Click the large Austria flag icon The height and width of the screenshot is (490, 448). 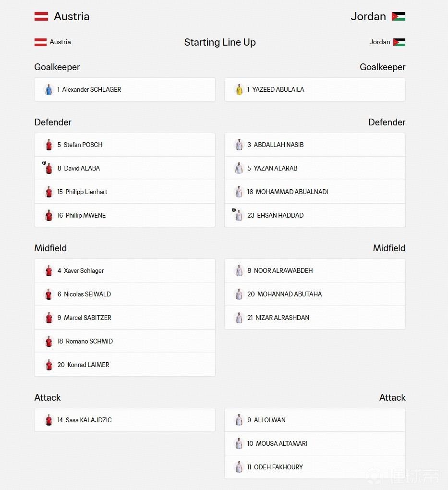pos(41,16)
